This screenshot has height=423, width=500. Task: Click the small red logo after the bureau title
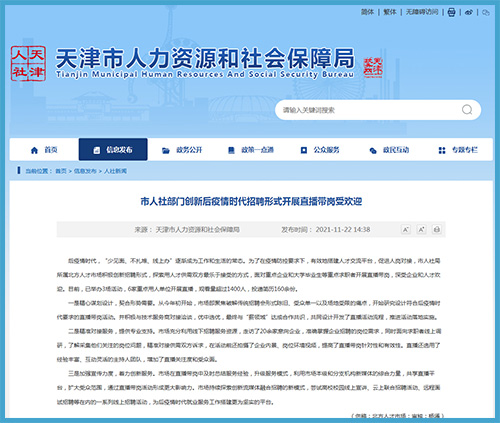tap(373, 67)
